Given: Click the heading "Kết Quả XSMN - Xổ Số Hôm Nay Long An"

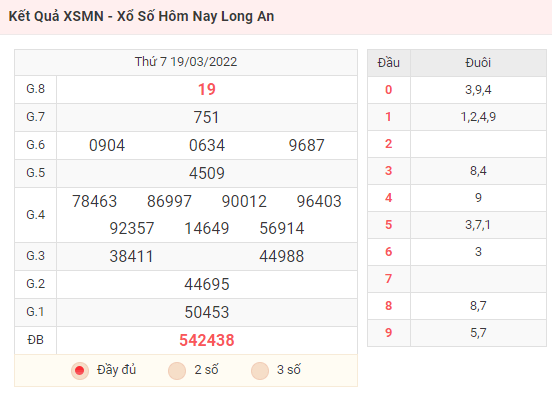Looking at the screenshot, I should point(141,17).
